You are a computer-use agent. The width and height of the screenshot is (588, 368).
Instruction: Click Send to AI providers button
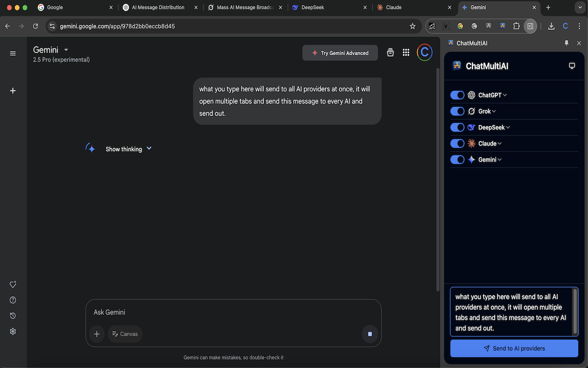pyautogui.click(x=514, y=348)
